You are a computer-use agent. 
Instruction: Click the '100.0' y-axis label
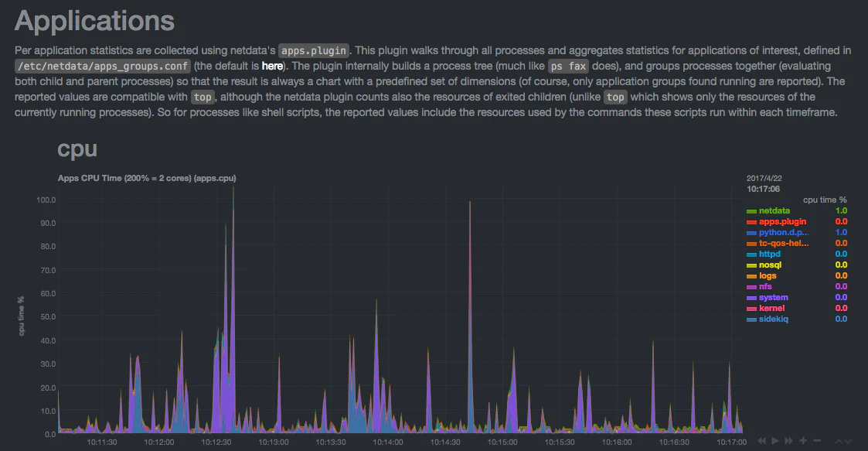pyautogui.click(x=46, y=200)
